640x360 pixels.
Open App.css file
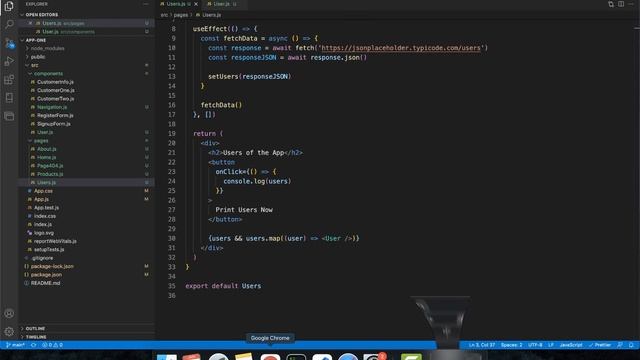point(43,191)
